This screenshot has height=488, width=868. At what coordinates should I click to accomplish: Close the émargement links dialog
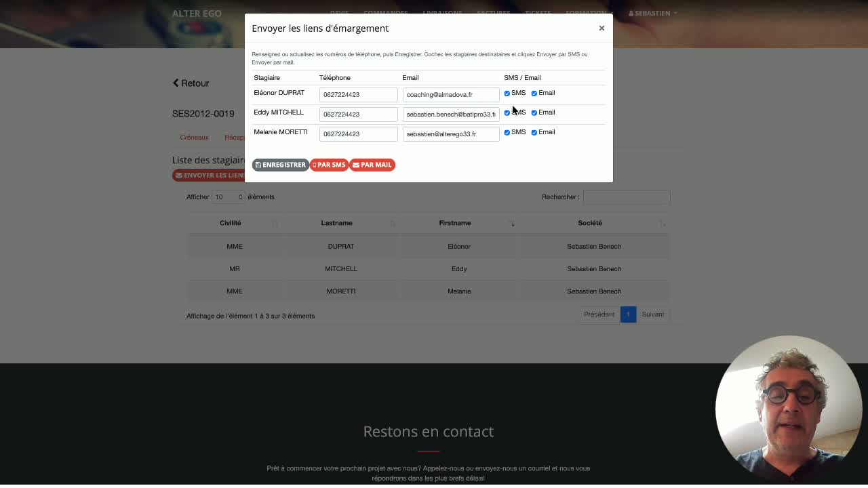coord(601,28)
